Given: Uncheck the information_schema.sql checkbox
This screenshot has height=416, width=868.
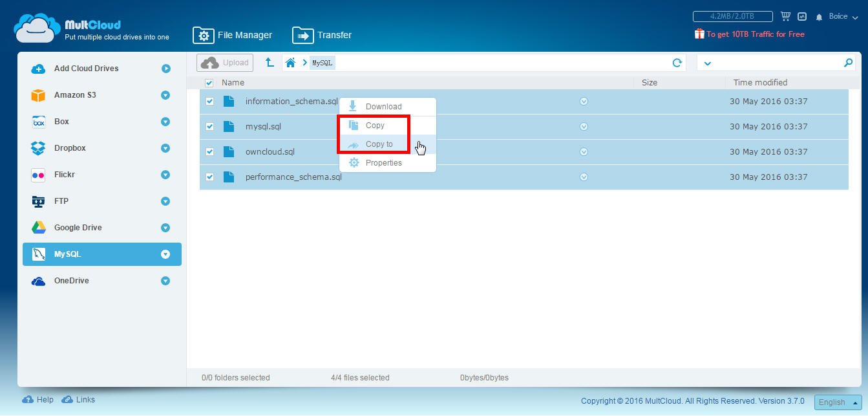Looking at the screenshot, I should click(209, 102).
